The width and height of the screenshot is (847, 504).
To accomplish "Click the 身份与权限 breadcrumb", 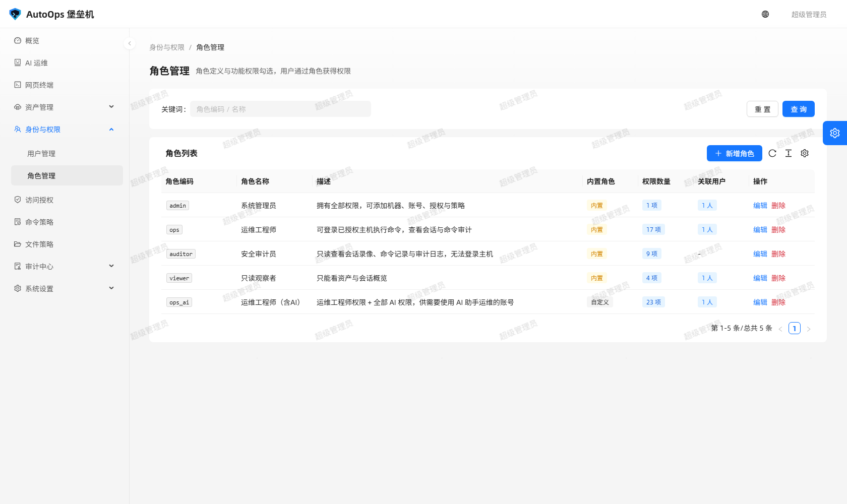I will (x=167, y=47).
